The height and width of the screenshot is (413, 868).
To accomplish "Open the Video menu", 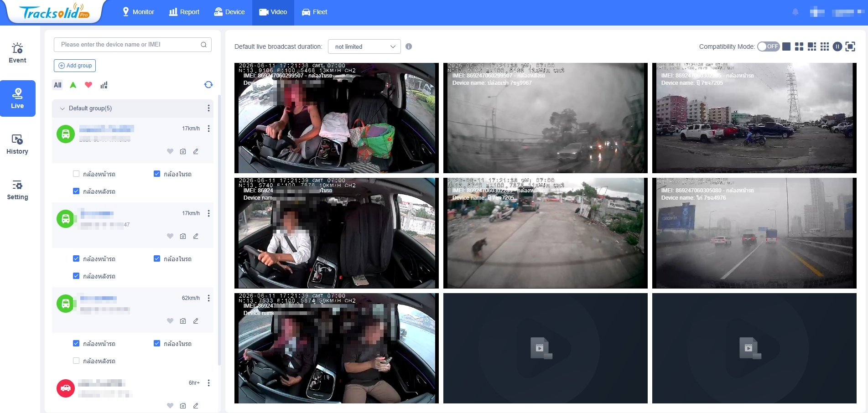I will coord(273,12).
